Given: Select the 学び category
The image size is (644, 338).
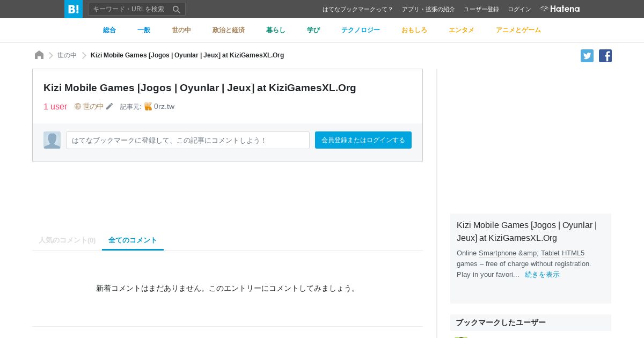Looking at the screenshot, I should (313, 30).
